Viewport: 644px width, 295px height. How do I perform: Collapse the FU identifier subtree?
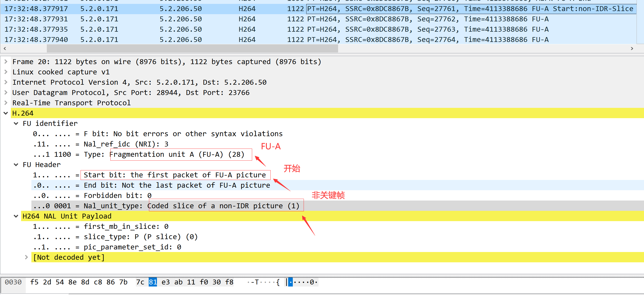point(16,123)
